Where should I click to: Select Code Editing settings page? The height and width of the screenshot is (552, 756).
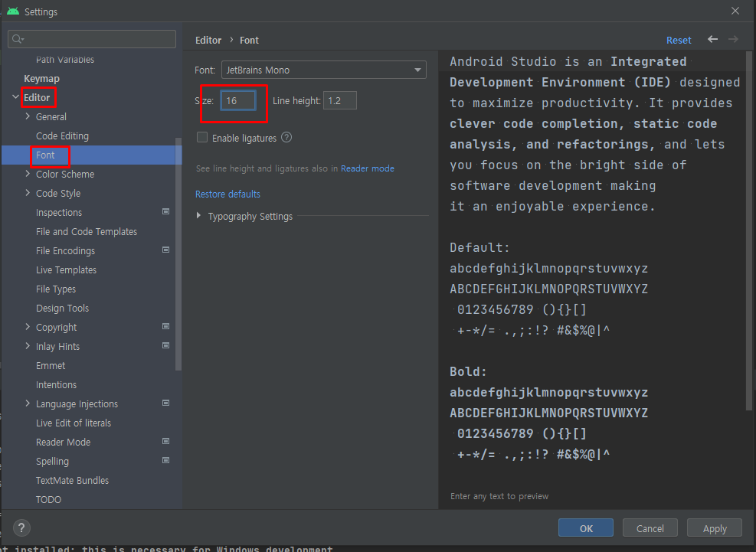point(62,136)
